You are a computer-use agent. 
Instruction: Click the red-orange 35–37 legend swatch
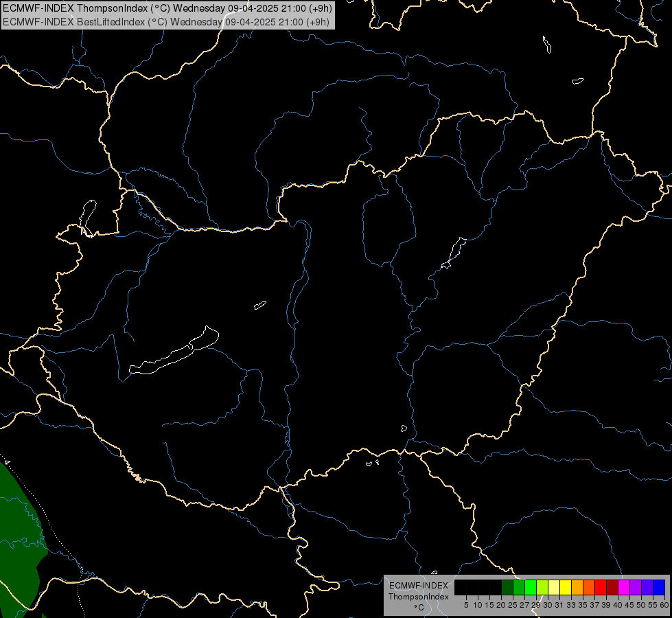point(589,587)
